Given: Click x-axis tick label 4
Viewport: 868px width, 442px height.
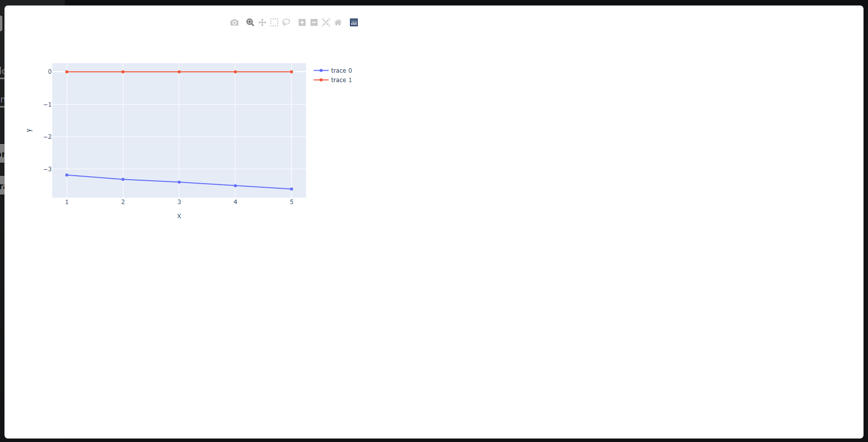Looking at the screenshot, I should point(235,202).
